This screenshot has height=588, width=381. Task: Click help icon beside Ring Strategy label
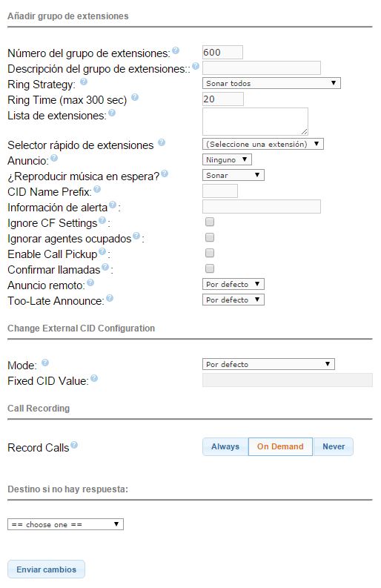coord(84,82)
